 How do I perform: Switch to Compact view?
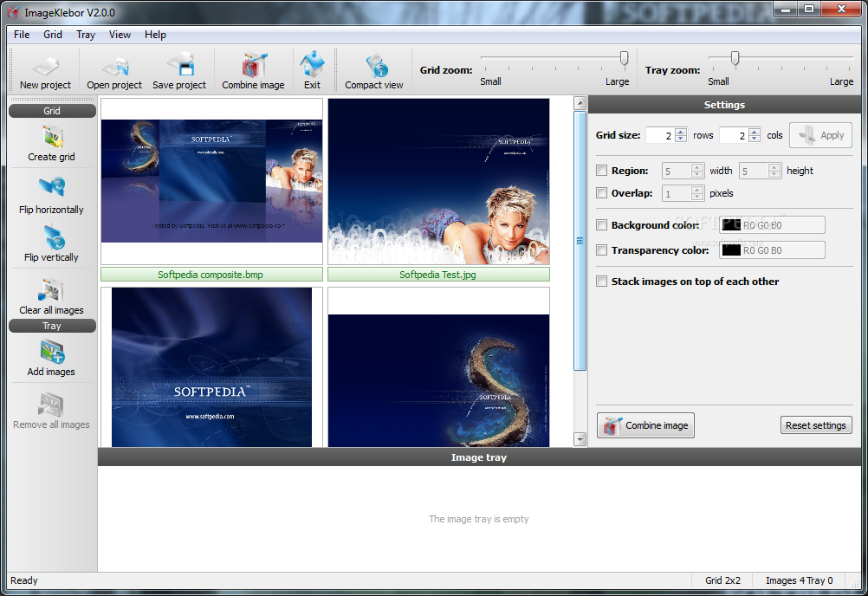(x=374, y=70)
